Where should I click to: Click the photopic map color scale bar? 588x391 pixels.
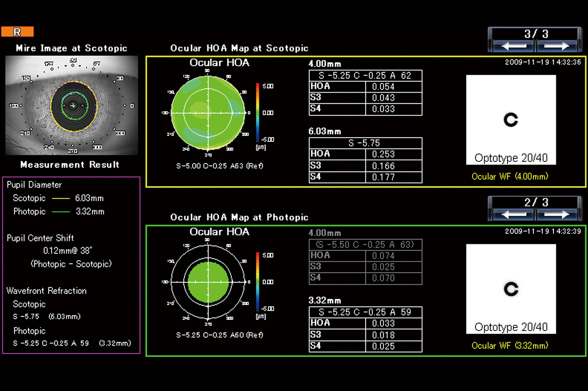[x=258, y=282]
